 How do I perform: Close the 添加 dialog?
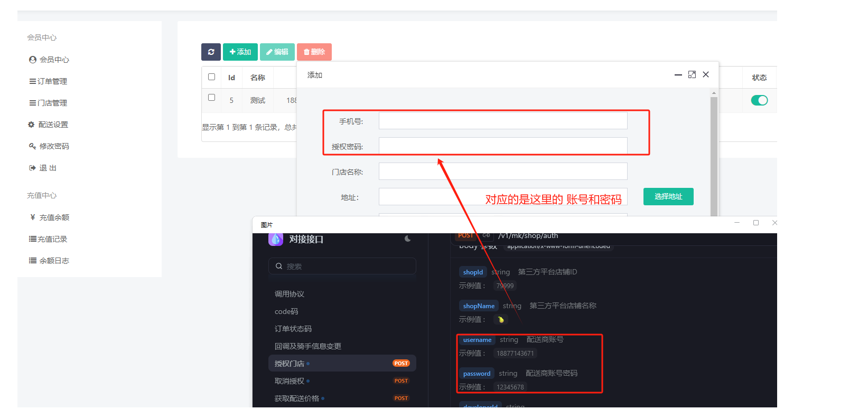point(706,74)
